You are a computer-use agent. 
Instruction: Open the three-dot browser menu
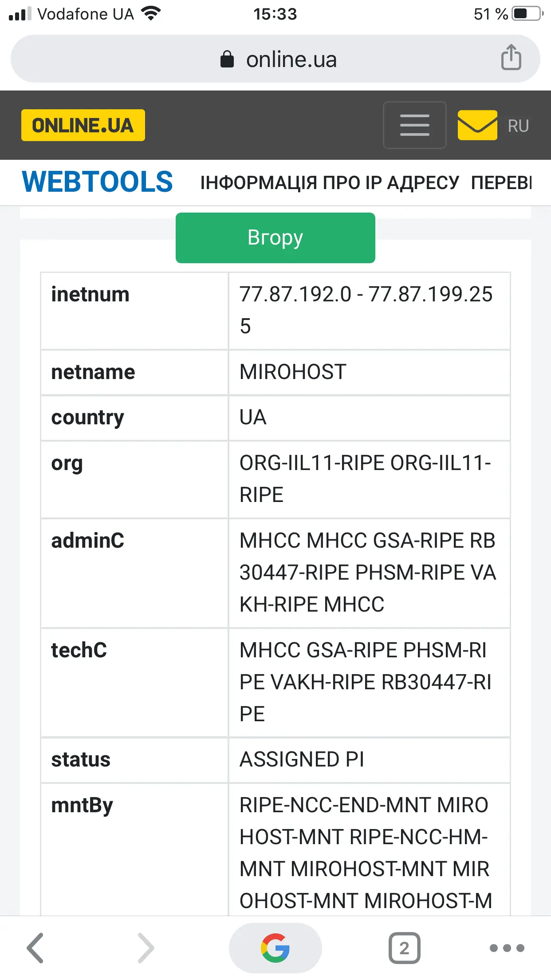pyautogui.click(x=507, y=948)
